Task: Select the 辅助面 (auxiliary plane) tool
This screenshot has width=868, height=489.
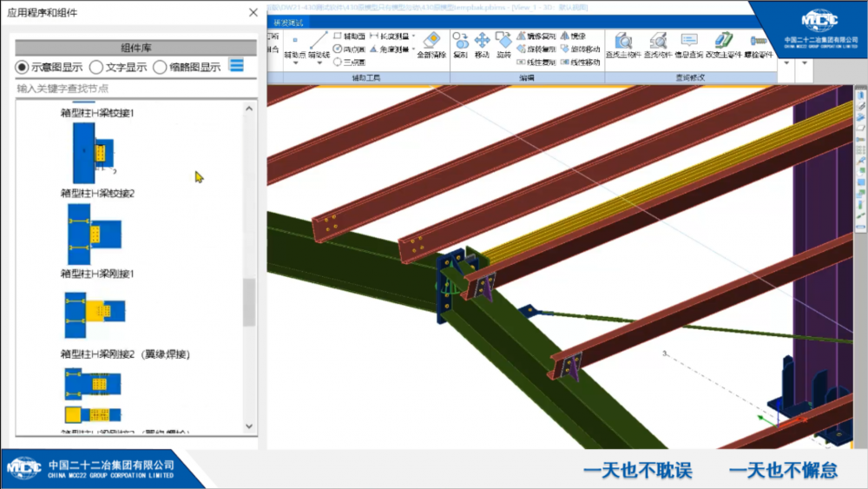Action: click(349, 36)
